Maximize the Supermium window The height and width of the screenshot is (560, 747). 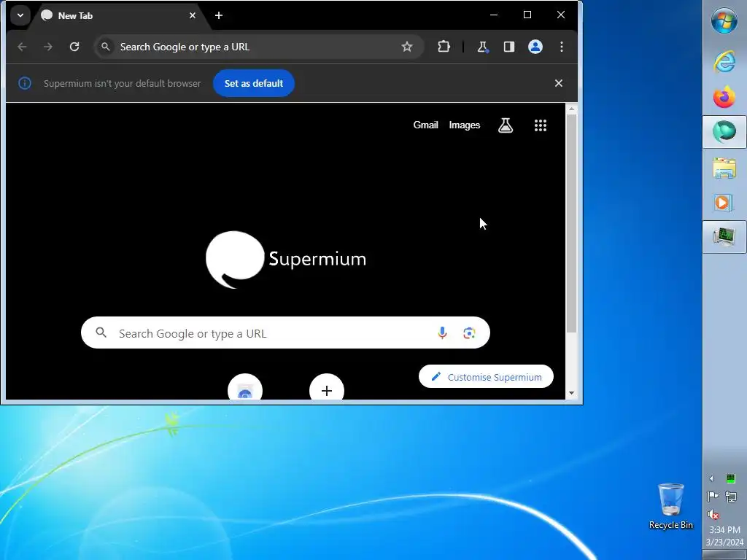coord(527,15)
